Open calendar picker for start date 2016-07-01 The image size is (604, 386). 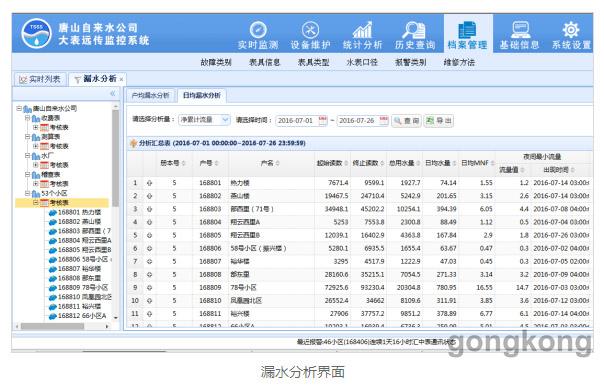[x=322, y=120]
